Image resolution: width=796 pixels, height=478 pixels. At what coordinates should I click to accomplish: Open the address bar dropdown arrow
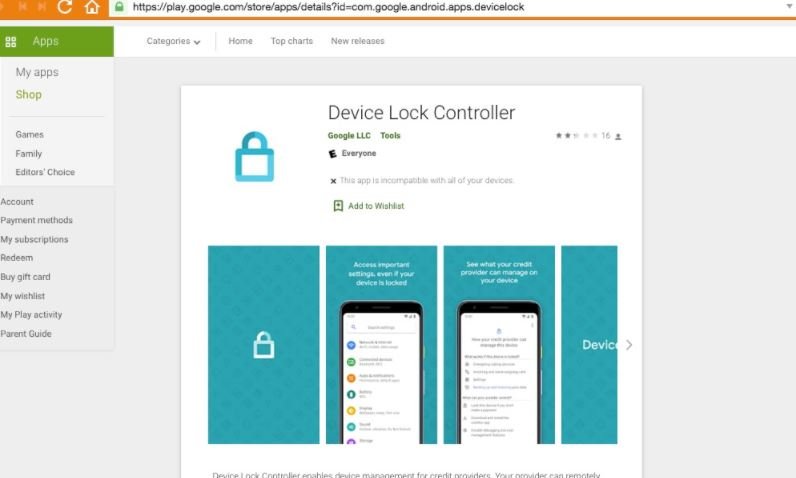790,7
